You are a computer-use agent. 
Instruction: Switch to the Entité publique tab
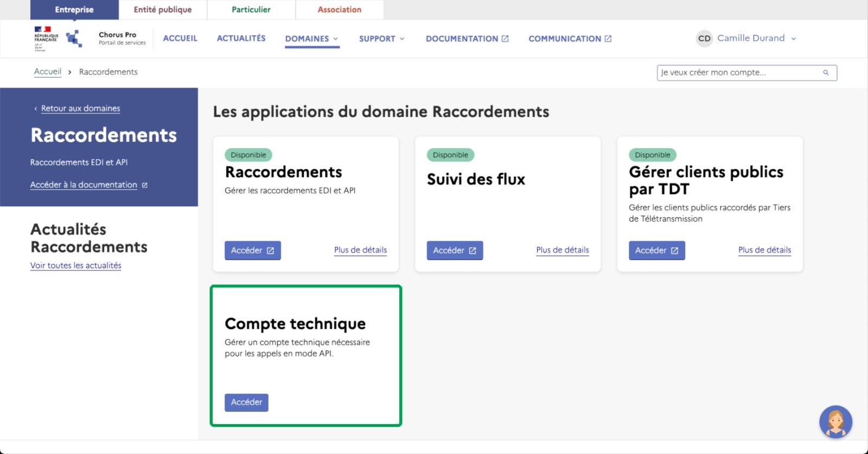[163, 10]
